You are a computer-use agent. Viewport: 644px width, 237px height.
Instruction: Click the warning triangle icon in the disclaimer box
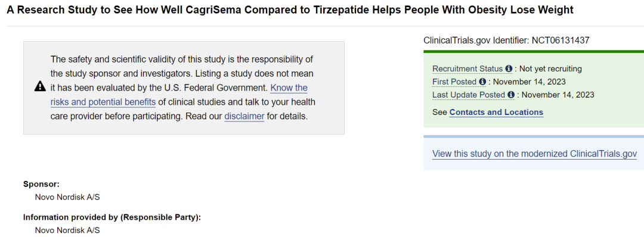point(40,86)
